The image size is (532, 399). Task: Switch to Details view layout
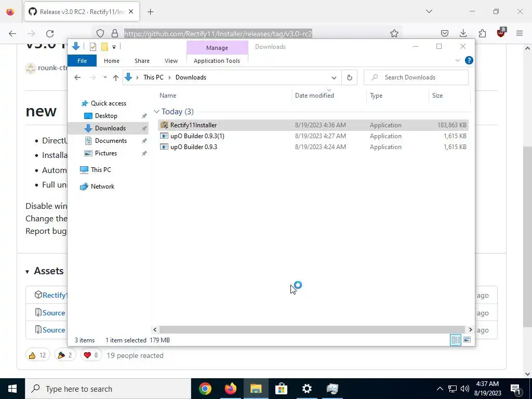click(456, 340)
